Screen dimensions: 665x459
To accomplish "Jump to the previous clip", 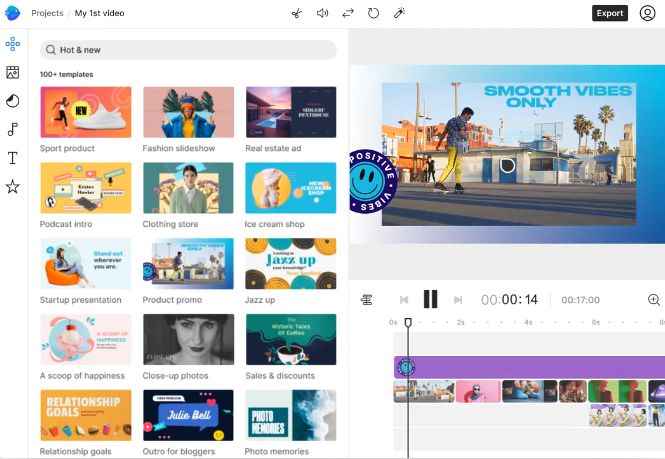I will coord(404,300).
